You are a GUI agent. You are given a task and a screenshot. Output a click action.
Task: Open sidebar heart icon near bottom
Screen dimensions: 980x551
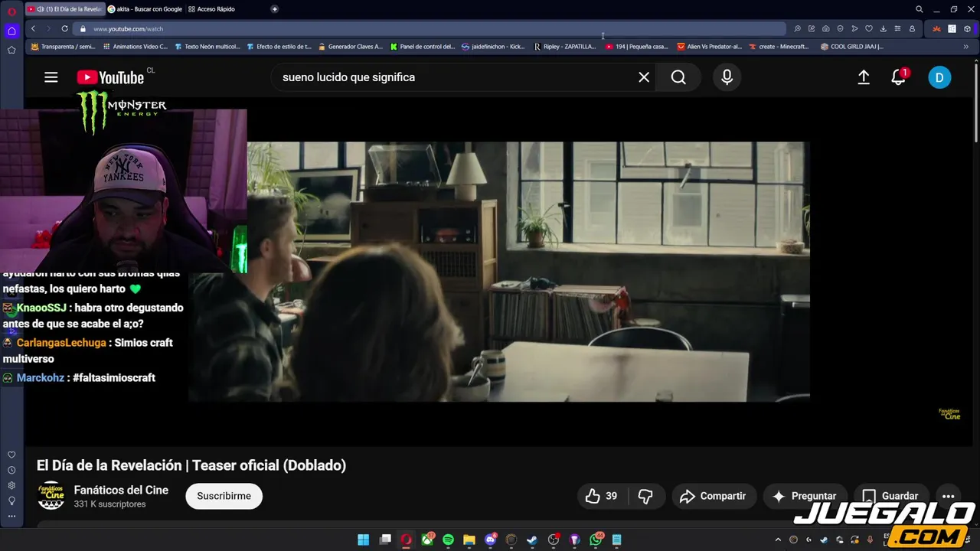(11, 455)
